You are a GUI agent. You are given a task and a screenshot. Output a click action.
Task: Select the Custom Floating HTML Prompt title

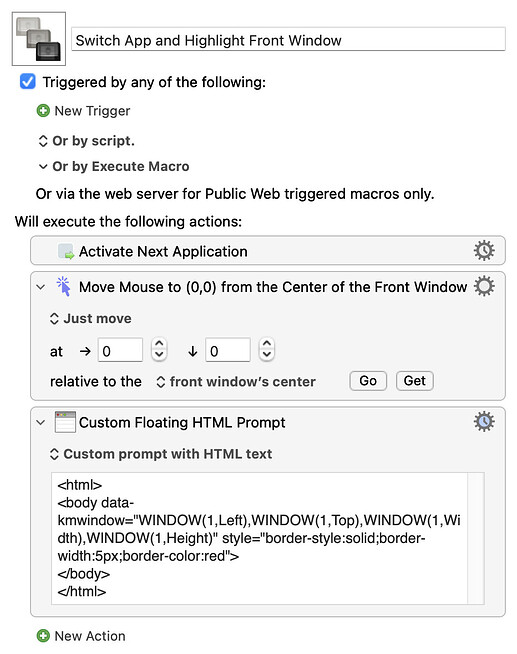tap(182, 423)
